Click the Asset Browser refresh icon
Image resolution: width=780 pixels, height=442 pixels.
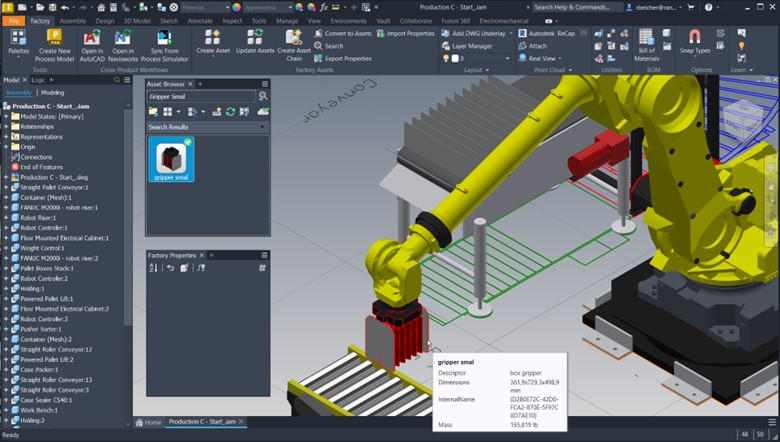coord(230,112)
